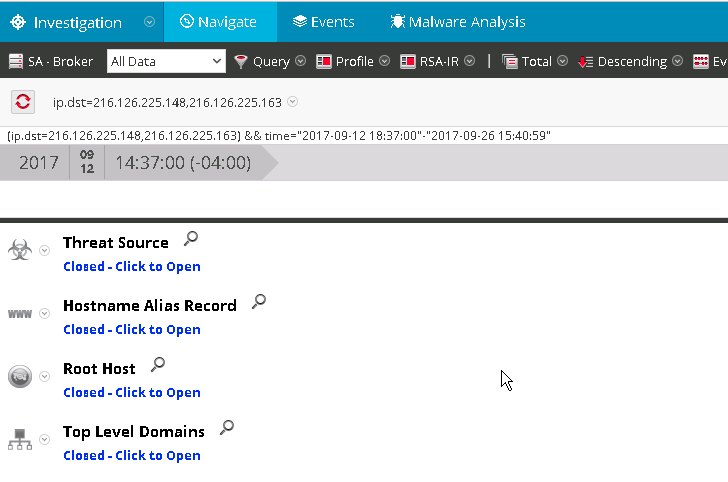Expand the Top Level Domains options arrow
The height and width of the screenshot is (482, 728).
(x=45, y=439)
